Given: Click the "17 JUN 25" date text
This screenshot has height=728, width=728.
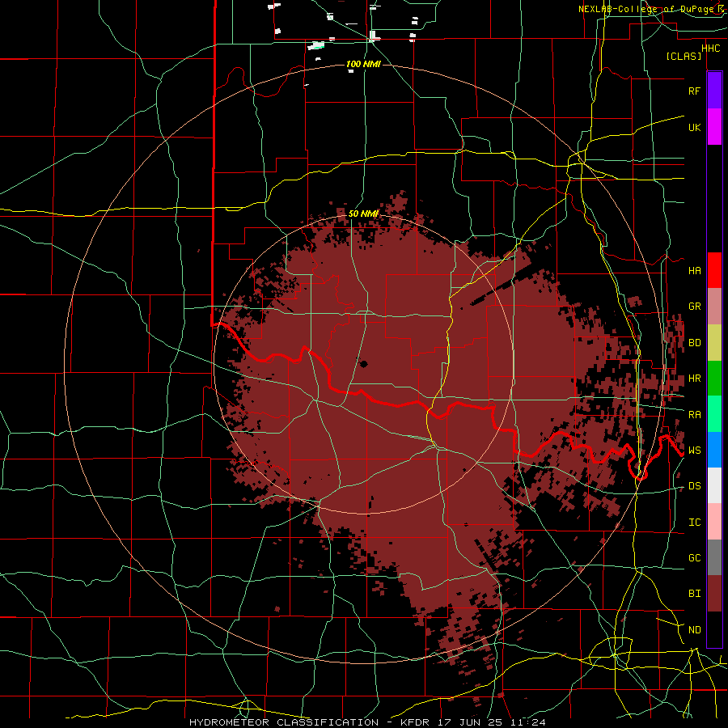Looking at the screenshot, I should pyautogui.click(x=470, y=722).
